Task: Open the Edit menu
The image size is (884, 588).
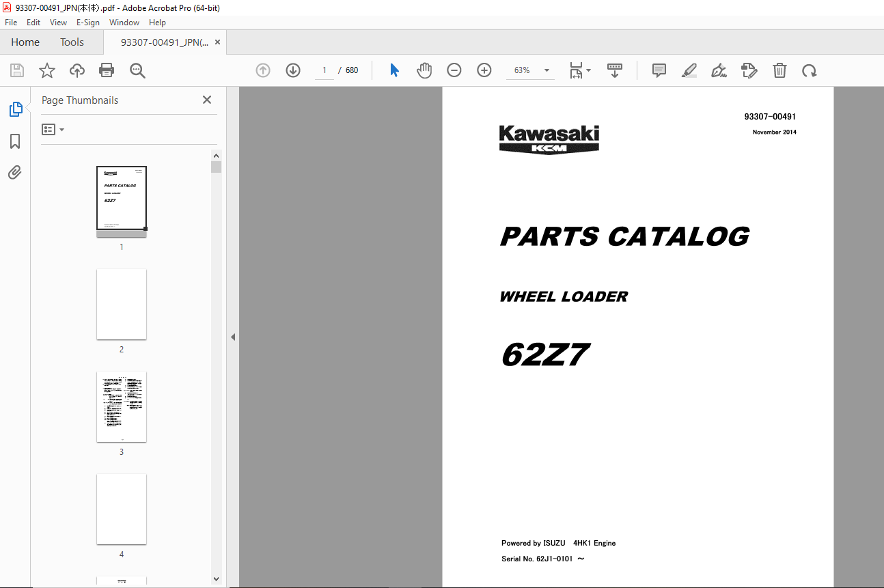Action: click(33, 23)
